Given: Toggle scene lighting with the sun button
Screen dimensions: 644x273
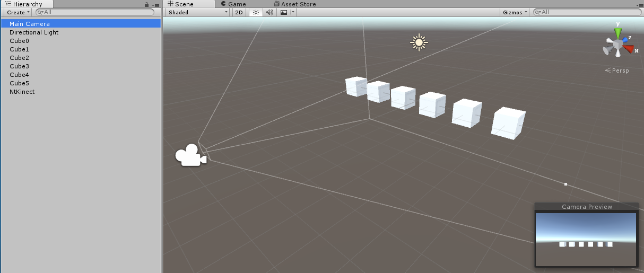Looking at the screenshot, I should (256, 12).
